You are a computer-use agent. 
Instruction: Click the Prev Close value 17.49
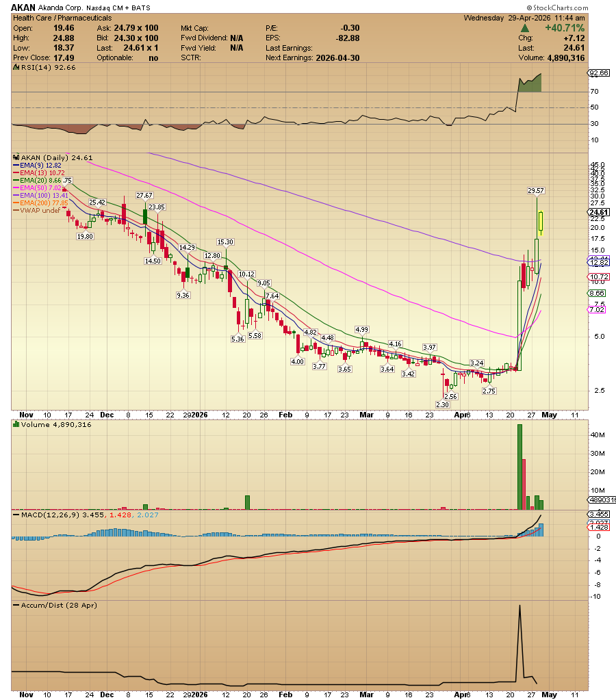click(64, 57)
